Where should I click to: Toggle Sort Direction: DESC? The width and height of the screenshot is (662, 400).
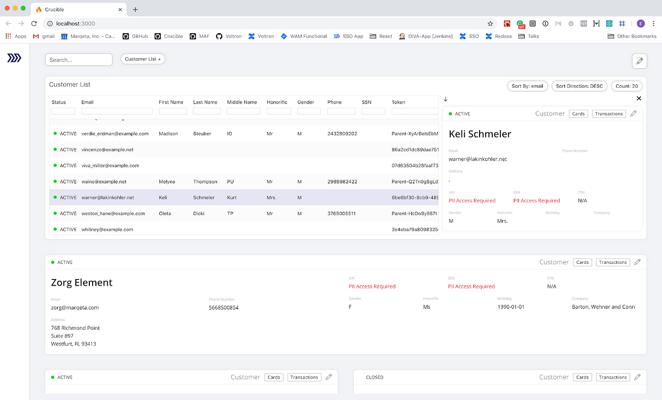click(579, 86)
